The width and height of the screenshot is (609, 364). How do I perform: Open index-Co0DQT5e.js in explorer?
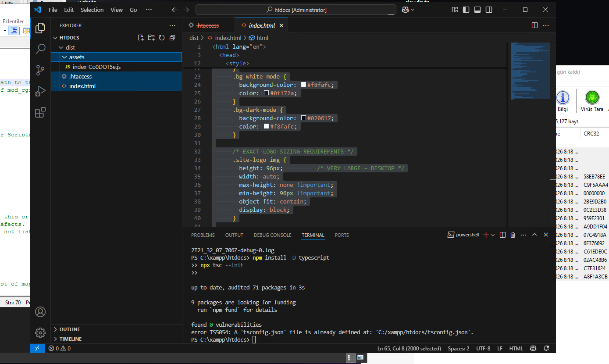point(116,67)
